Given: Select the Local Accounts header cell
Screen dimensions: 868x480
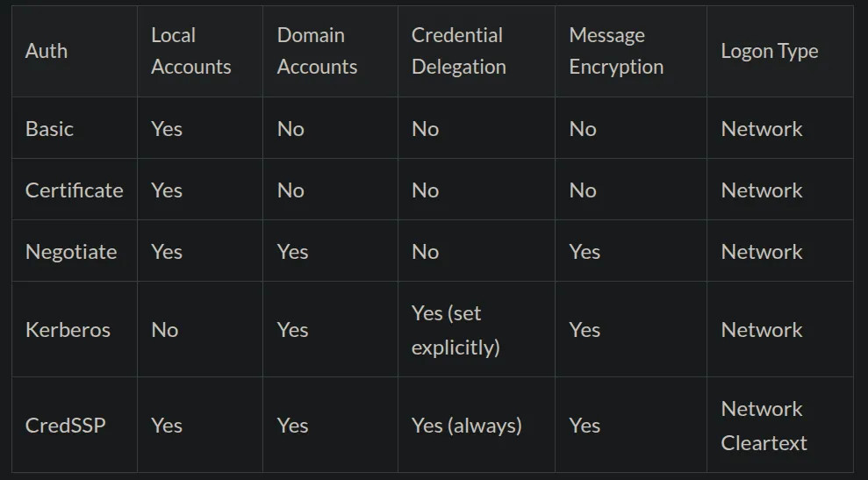Looking at the screenshot, I should coord(200,52).
